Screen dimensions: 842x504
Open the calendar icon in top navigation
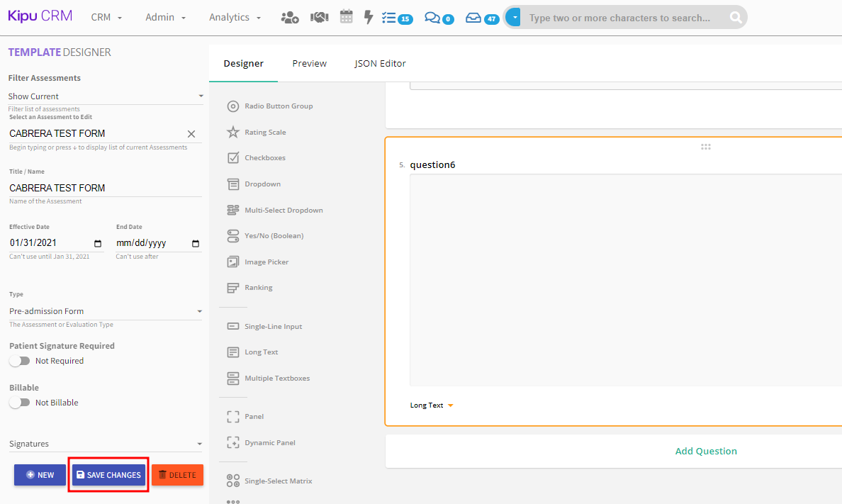click(x=346, y=18)
